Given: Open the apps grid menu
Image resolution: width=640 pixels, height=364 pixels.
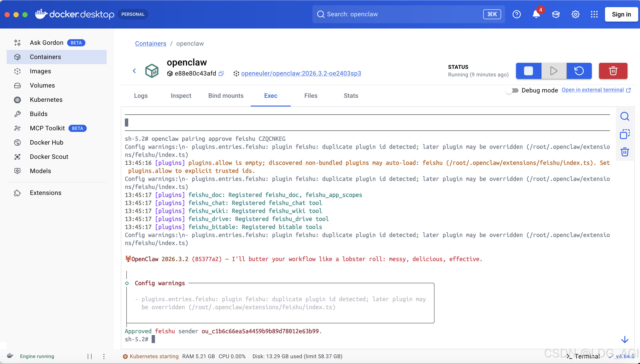Looking at the screenshot, I should pyautogui.click(x=594, y=14).
